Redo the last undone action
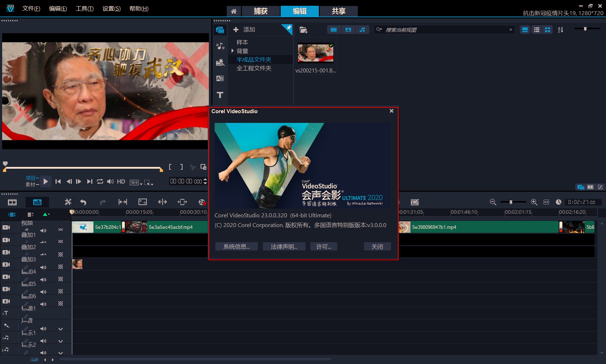The height and width of the screenshot is (364, 606). click(x=103, y=202)
